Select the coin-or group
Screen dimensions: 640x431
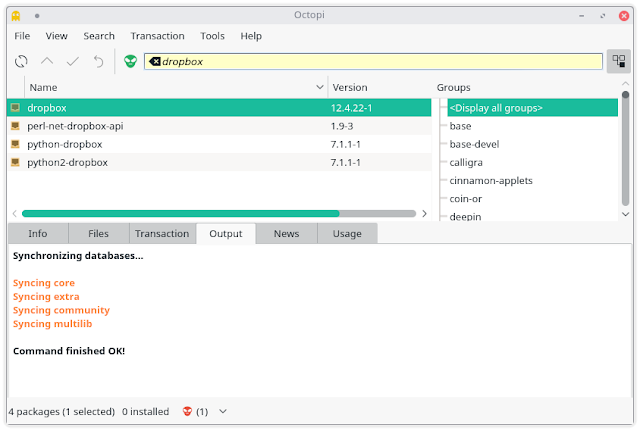point(466,199)
